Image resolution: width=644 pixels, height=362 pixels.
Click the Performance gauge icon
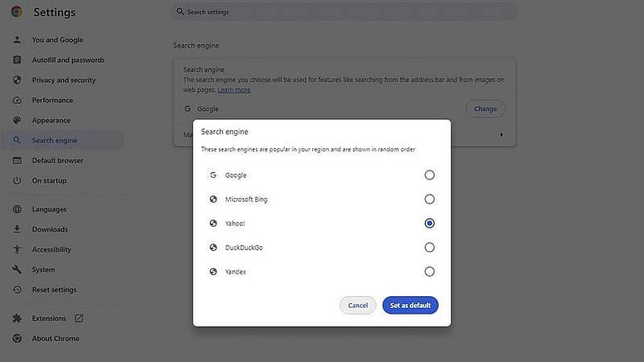[x=17, y=100]
